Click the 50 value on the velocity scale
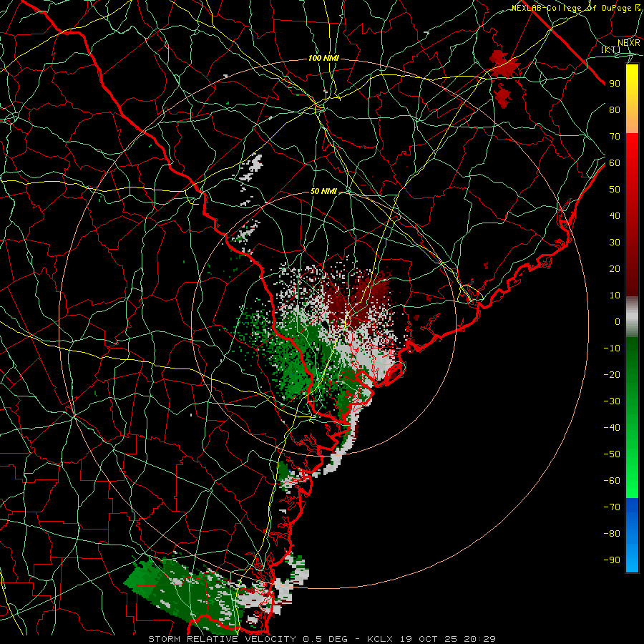Image resolution: width=644 pixels, height=644 pixels. tap(615, 190)
